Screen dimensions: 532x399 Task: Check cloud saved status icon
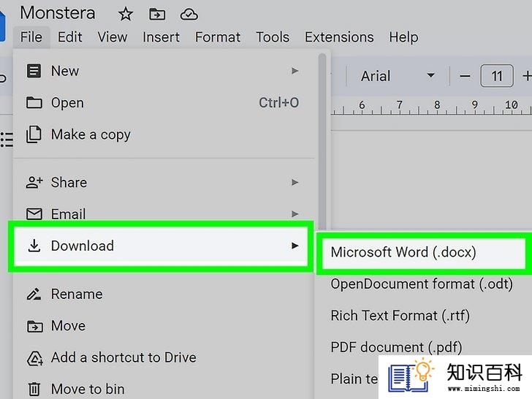coord(189,15)
